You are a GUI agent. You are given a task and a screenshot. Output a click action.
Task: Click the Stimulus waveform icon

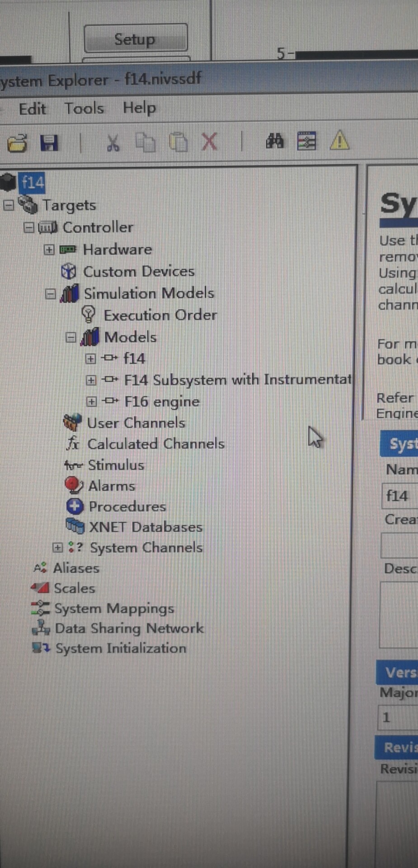[x=73, y=465]
